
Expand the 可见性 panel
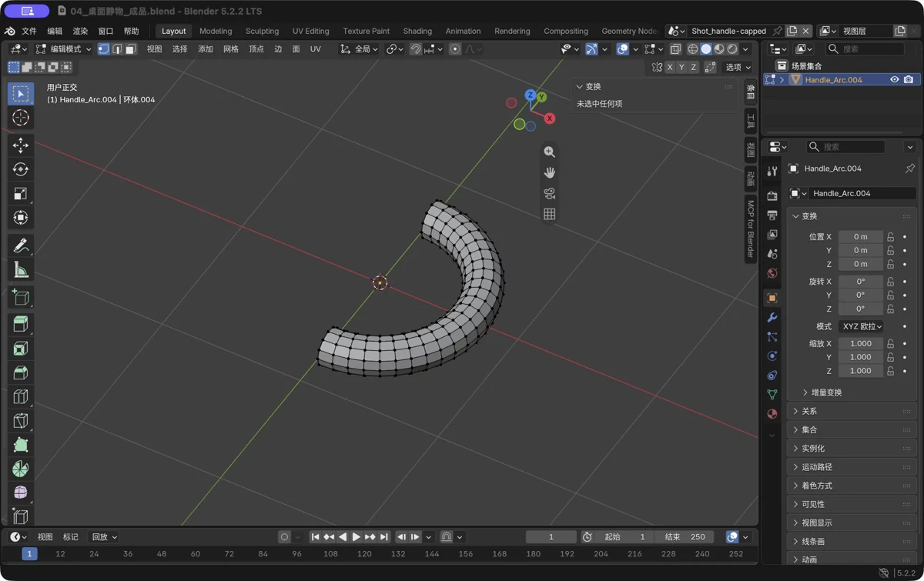[853, 505]
